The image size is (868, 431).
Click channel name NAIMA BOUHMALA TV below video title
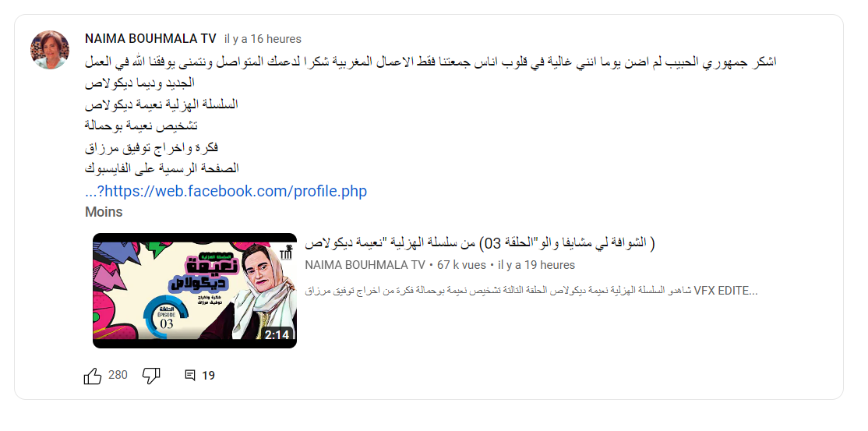point(365,265)
